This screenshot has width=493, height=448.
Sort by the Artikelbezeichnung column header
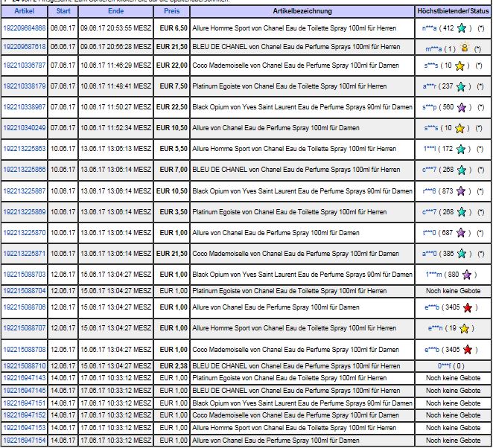302,11
